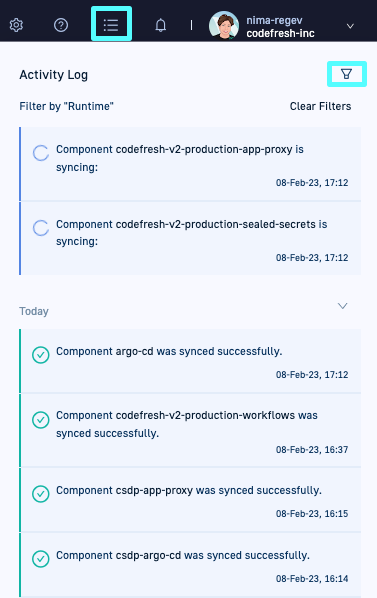Click success checkmark for csdp-argo-cd entry
This screenshot has width=377, height=598.
coord(40,559)
